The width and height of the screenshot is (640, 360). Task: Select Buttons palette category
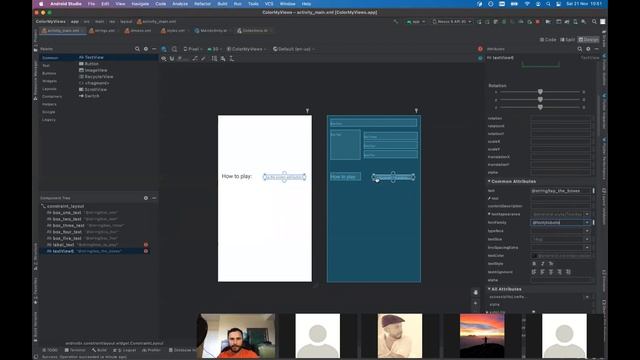coord(49,73)
